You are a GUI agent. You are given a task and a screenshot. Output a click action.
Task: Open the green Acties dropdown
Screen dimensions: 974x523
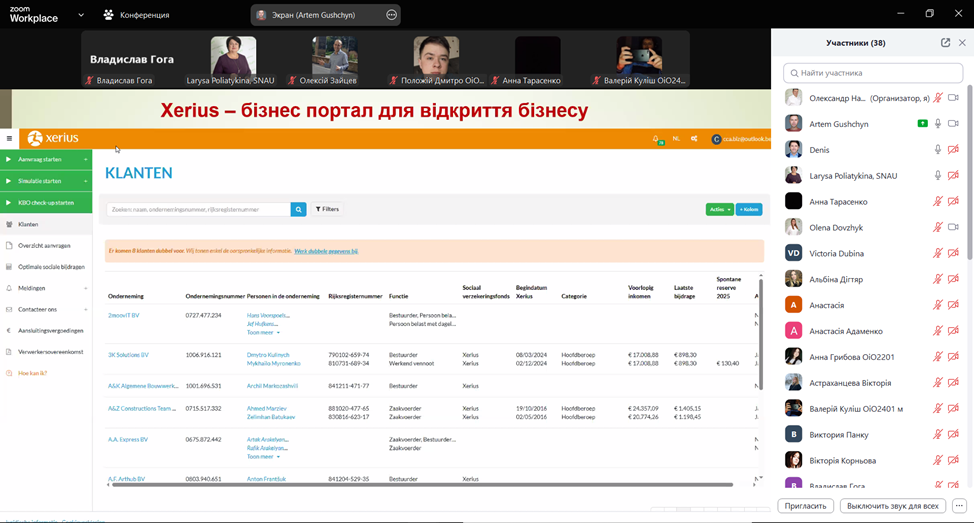(x=719, y=209)
